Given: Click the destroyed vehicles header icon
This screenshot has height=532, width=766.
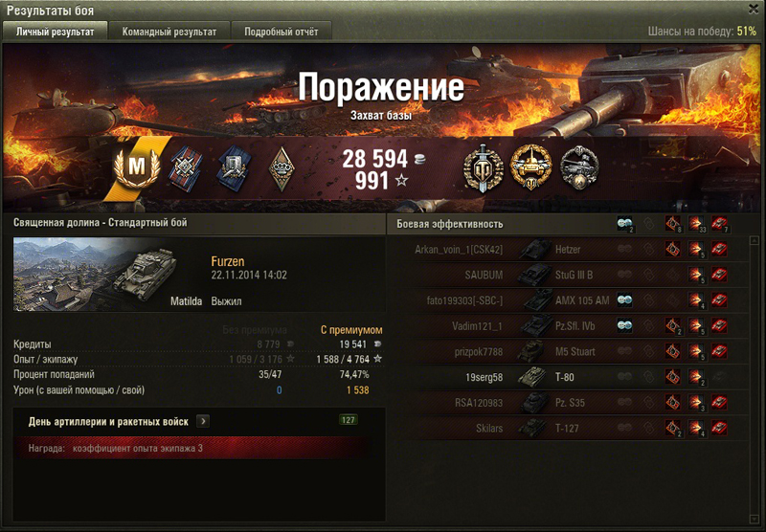Looking at the screenshot, I should coord(719,224).
